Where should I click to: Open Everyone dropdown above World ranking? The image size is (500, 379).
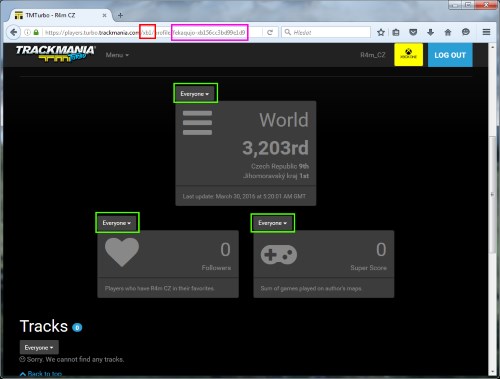click(x=195, y=94)
